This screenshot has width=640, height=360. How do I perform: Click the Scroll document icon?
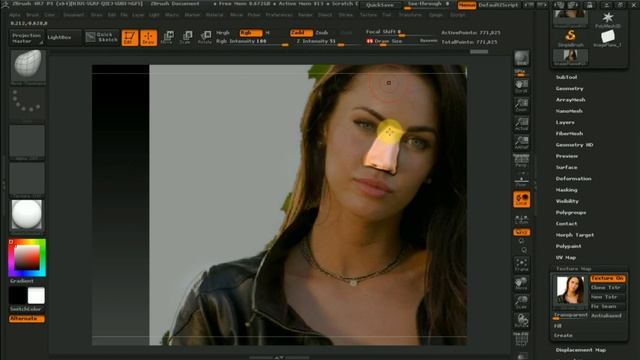tap(522, 87)
